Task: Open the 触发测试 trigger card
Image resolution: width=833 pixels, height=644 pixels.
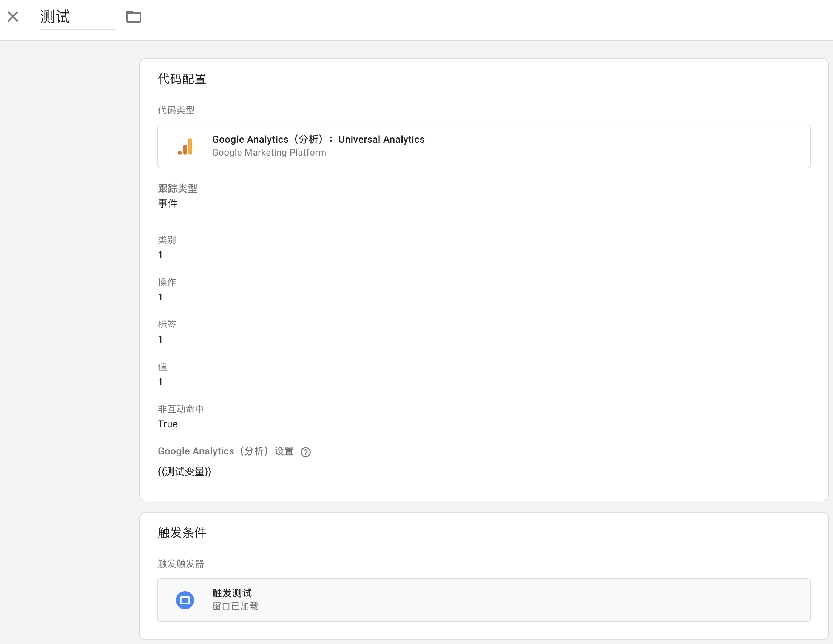Action: tap(484, 600)
